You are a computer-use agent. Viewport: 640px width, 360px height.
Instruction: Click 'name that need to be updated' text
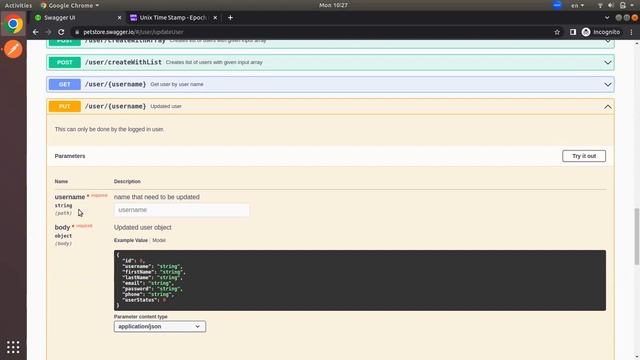[157, 197]
